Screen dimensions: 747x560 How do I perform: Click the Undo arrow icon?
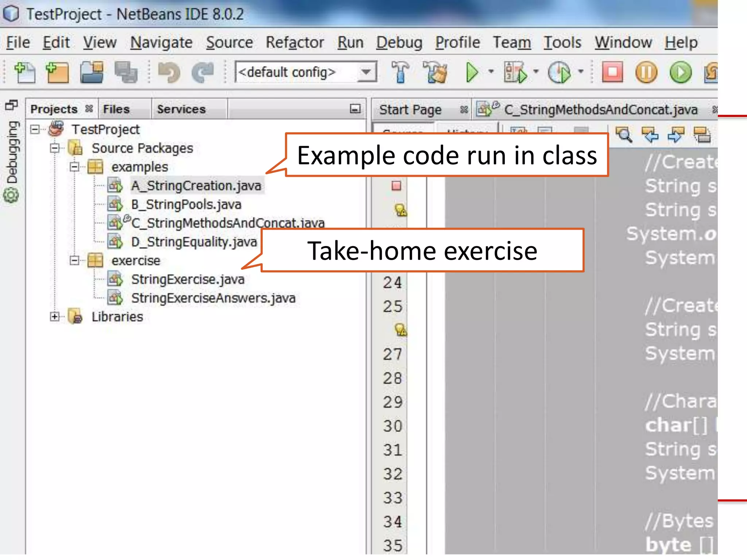[x=169, y=72]
